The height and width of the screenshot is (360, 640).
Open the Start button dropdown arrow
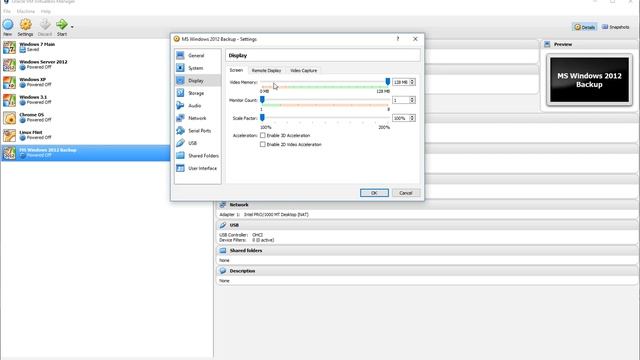pos(72,27)
